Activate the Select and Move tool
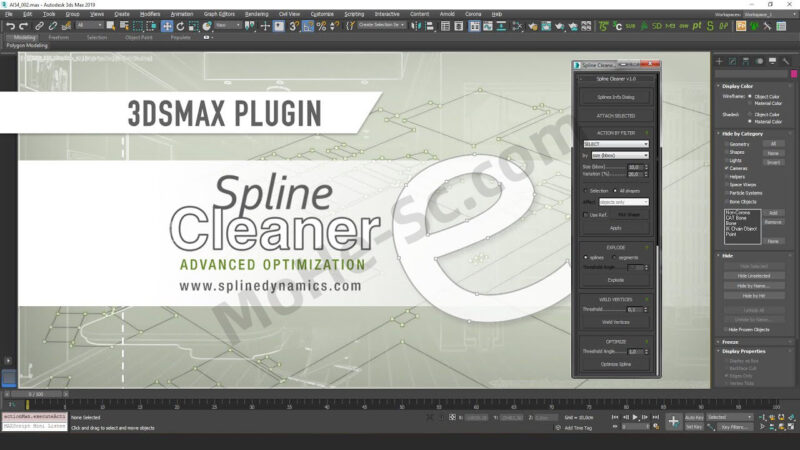Screen dimensions: 800x450 click(167, 26)
